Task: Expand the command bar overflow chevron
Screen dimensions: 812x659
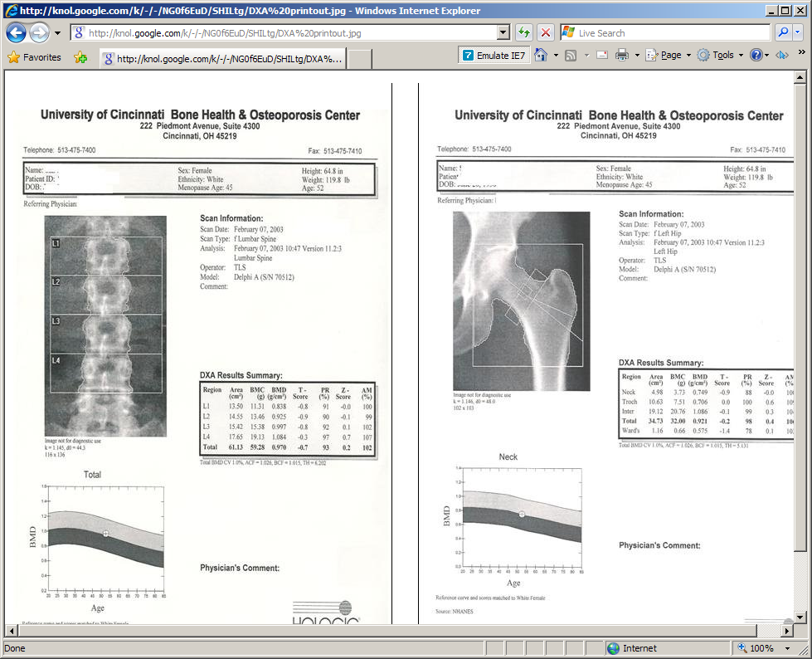Action: 802,52
